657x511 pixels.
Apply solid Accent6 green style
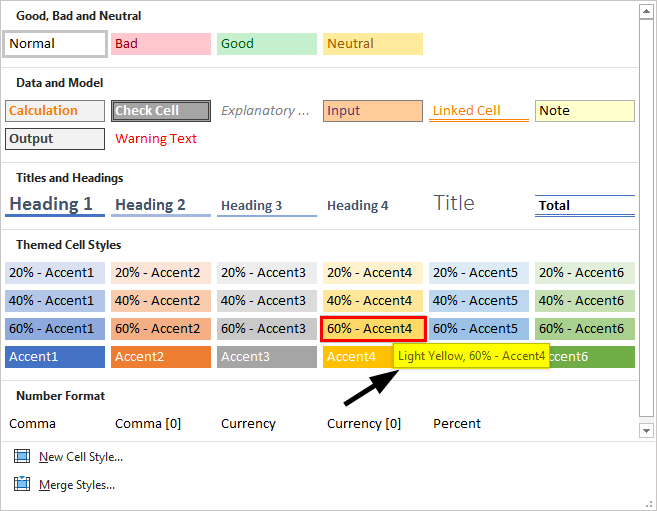[x=592, y=357]
